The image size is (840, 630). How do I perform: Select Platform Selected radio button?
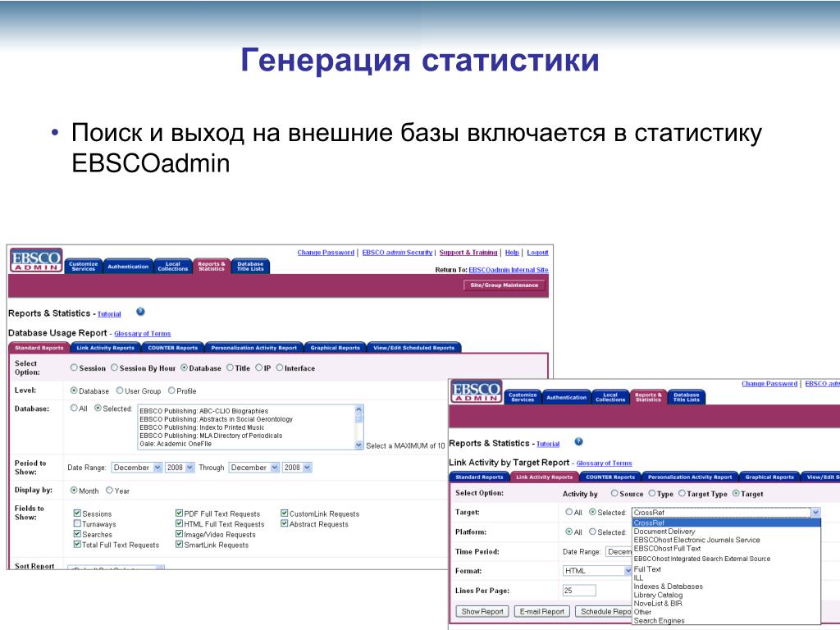coord(592,532)
